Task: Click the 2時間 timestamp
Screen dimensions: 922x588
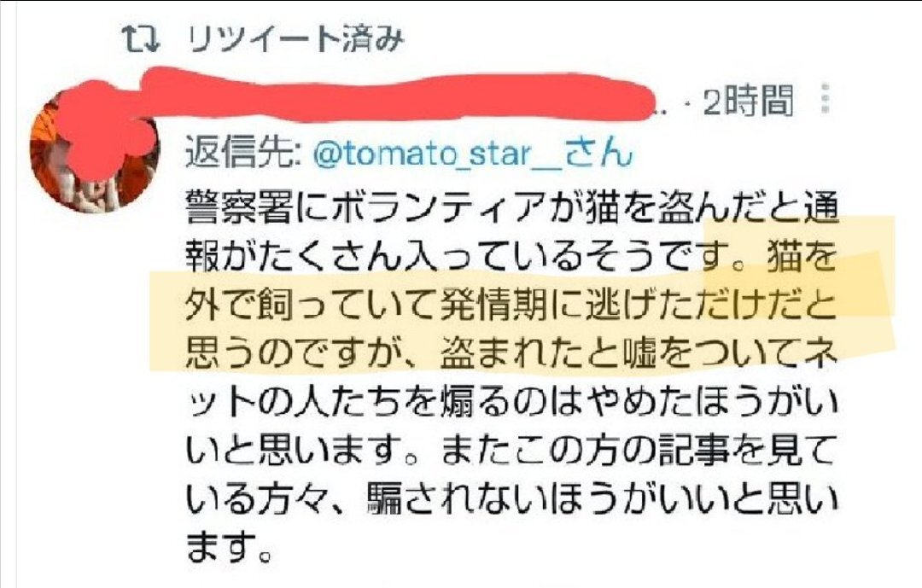Action: point(748,102)
